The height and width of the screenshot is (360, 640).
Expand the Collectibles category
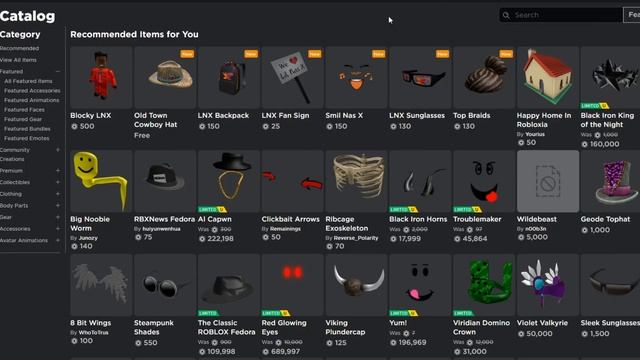(x=58, y=182)
